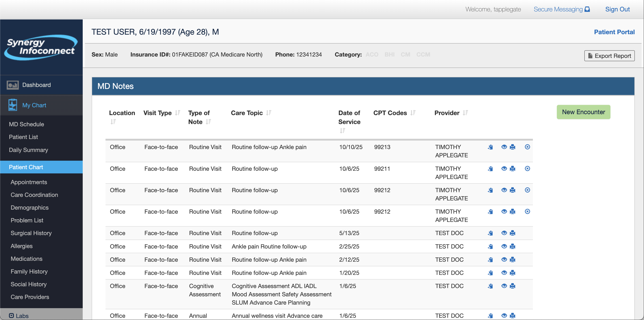Click the print icon for the 10/10/25 note
Viewport: 644px width, 320px height.
pyautogui.click(x=512, y=147)
